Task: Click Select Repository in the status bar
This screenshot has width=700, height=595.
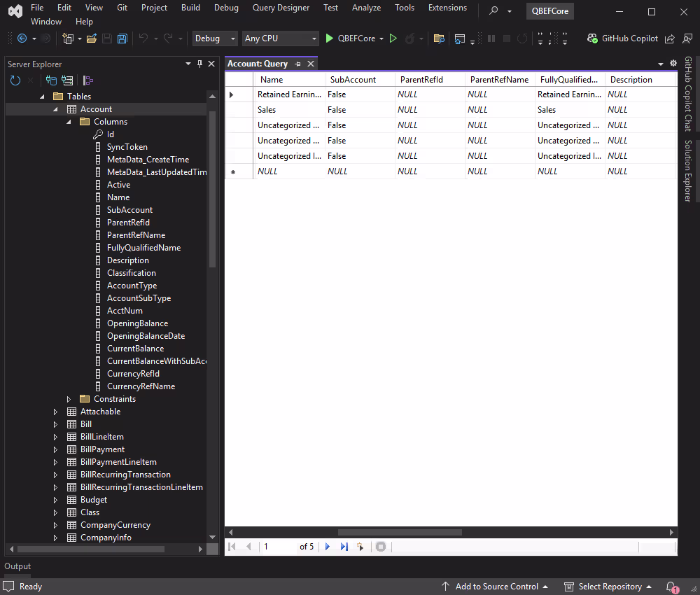Action: [x=608, y=587]
